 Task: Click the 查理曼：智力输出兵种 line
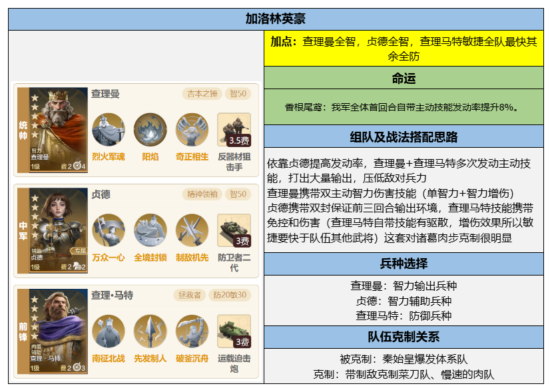click(404, 286)
